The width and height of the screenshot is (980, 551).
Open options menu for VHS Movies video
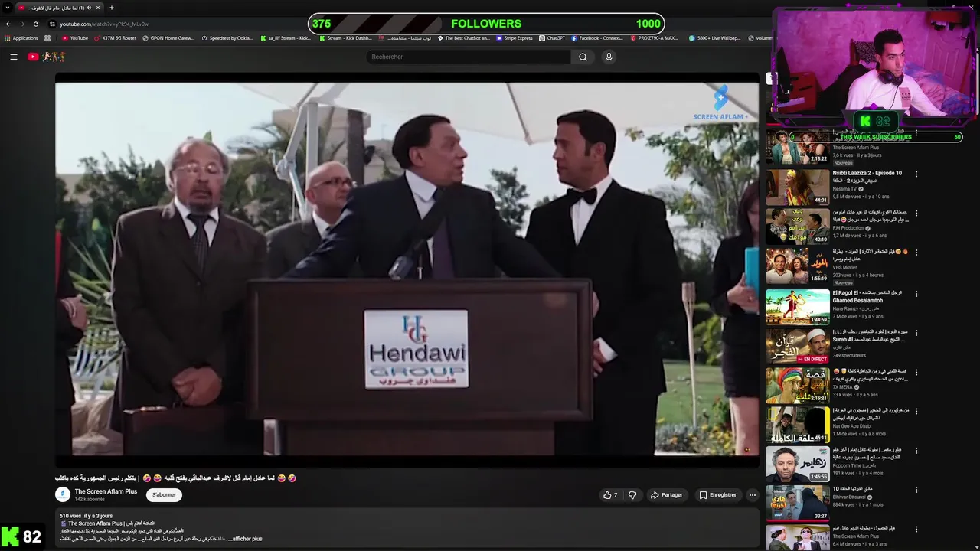tap(916, 253)
